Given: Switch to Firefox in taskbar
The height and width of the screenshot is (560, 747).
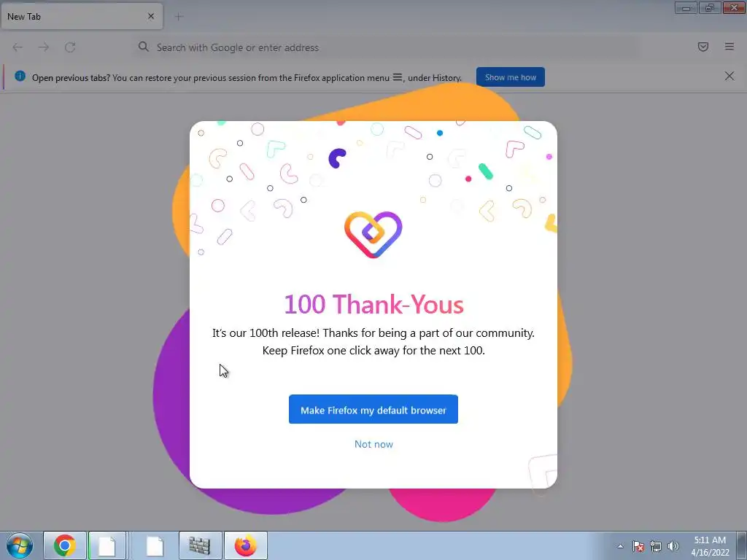Looking at the screenshot, I should pos(245,545).
